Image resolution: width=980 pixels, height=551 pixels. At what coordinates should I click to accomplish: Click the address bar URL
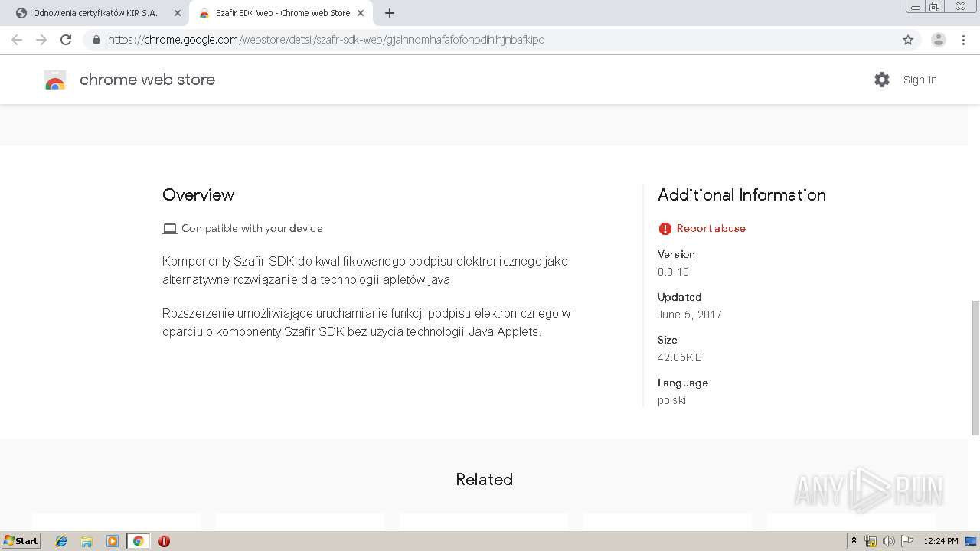point(325,40)
